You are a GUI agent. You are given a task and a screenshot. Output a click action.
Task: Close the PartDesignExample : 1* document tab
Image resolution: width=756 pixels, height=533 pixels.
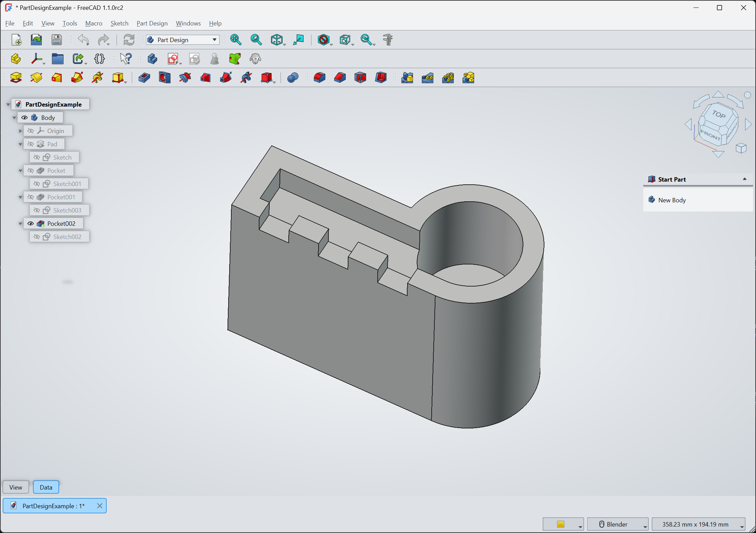click(100, 506)
